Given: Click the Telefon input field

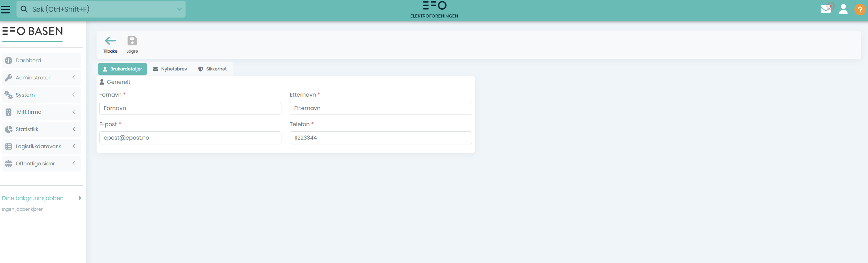Looking at the screenshot, I should [380, 138].
